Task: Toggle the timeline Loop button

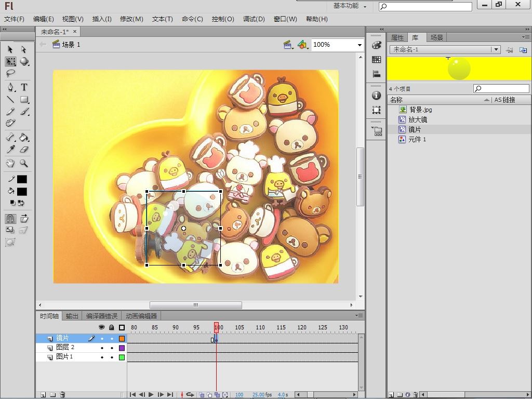Action: click(190, 395)
